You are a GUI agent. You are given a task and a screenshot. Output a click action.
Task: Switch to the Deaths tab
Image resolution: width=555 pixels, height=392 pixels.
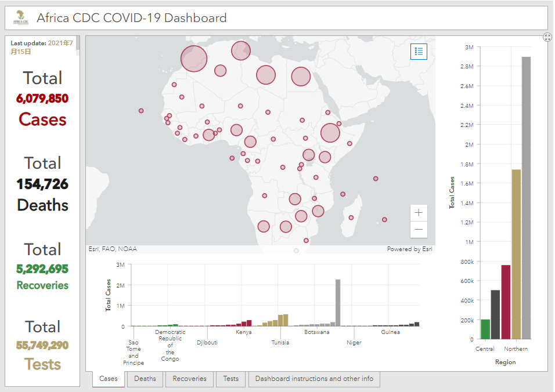[x=145, y=379]
